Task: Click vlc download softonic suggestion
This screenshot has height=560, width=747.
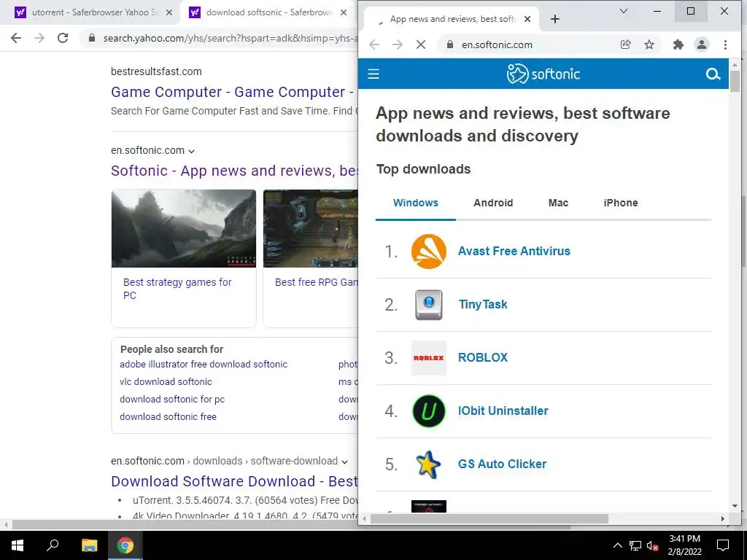Action: pyautogui.click(x=166, y=382)
